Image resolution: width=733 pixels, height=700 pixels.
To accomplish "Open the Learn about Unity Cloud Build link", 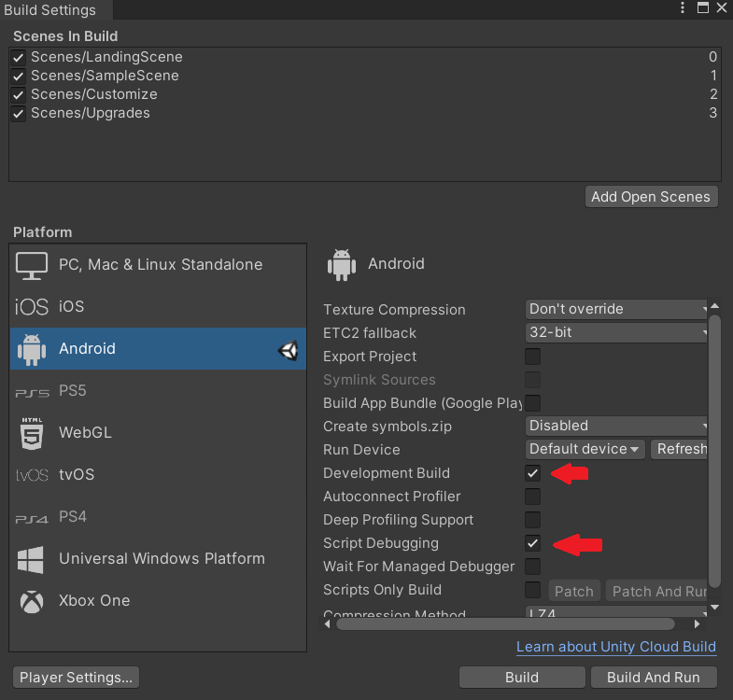I will click(x=616, y=647).
